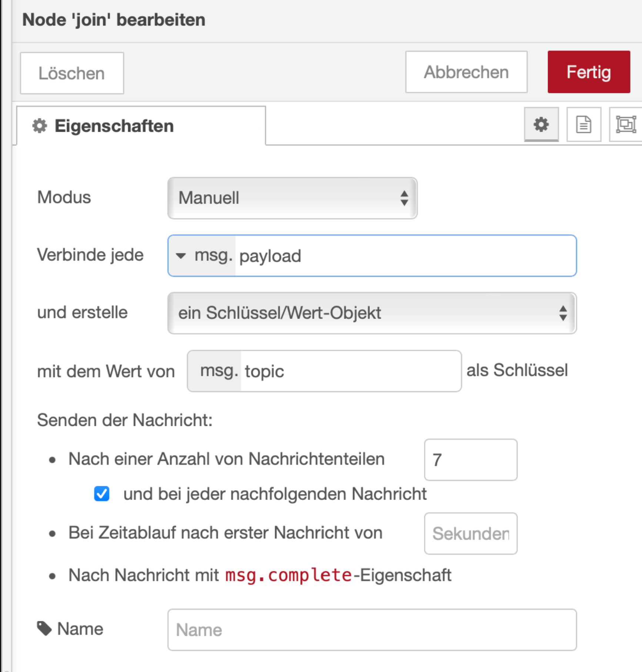Click the Löschen button
This screenshot has width=642, height=672.
pyautogui.click(x=72, y=73)
